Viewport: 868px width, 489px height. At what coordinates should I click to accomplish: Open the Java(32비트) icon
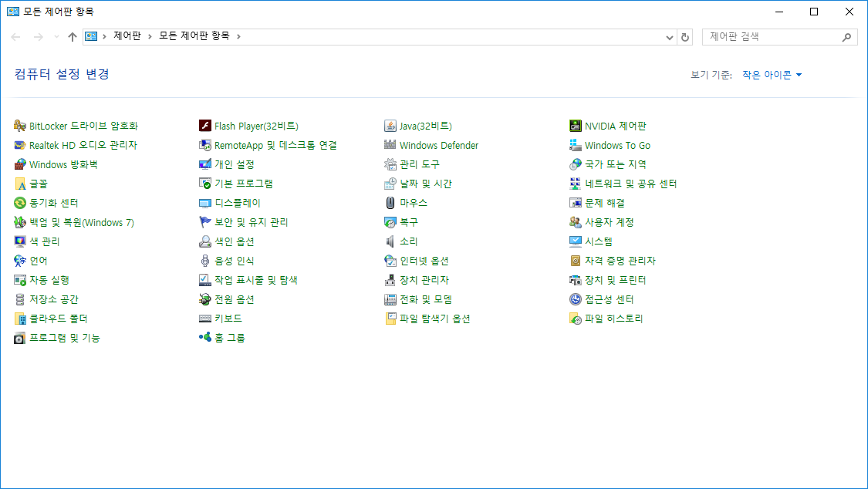tap(390, 126)
